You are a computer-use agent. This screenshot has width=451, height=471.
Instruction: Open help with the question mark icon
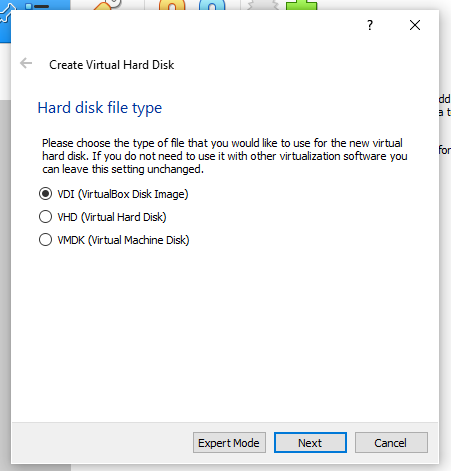click(x=370, y=25)
